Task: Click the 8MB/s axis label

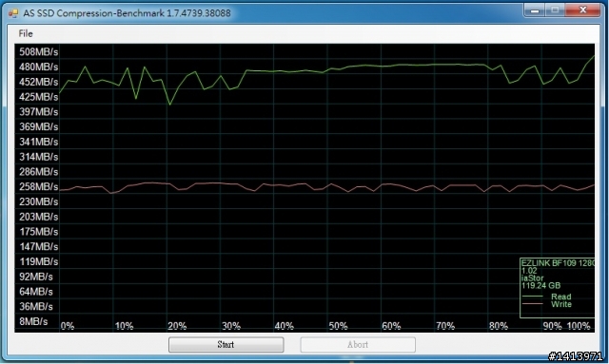Action: [33, 321]
